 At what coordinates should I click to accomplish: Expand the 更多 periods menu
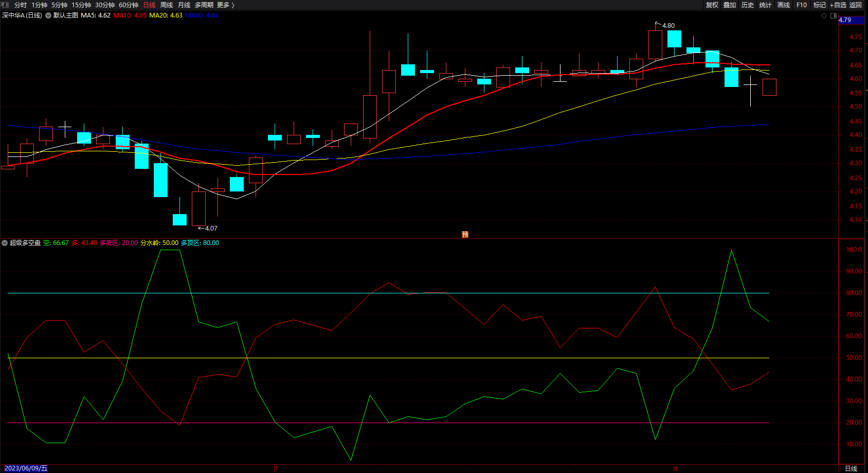(x=225, y=5)
